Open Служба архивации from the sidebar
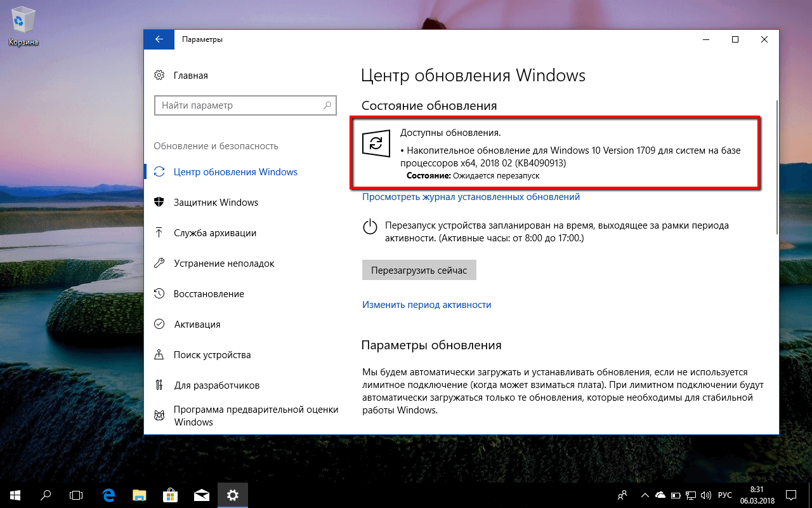 [x=159, y=232]
